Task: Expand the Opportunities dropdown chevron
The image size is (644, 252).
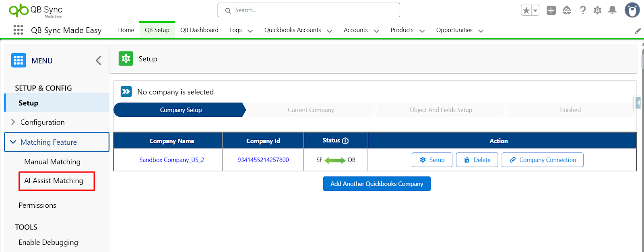Action: tap(481, 31)
